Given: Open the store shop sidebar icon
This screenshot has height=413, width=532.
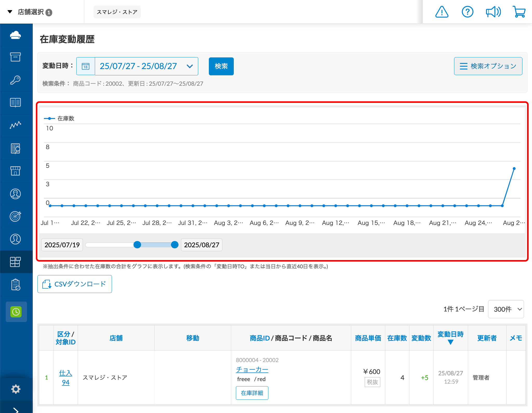Looking at the screenshot, I should (x=16, y=171).
